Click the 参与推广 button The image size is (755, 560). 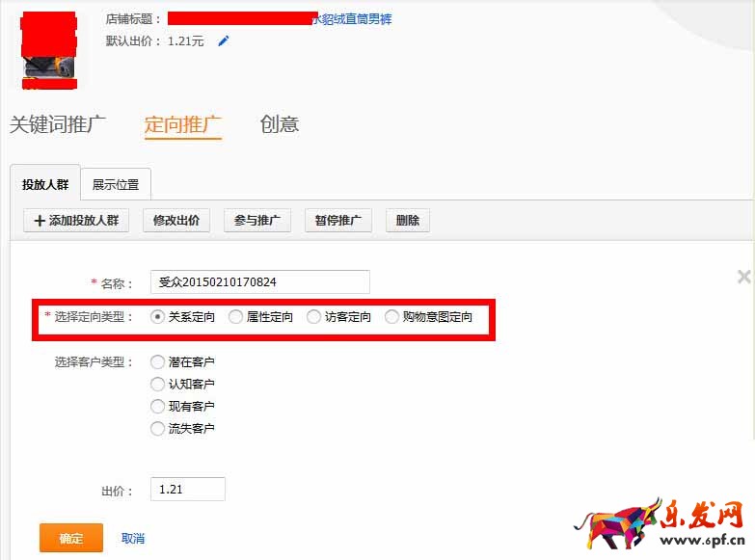coord(257,221)
